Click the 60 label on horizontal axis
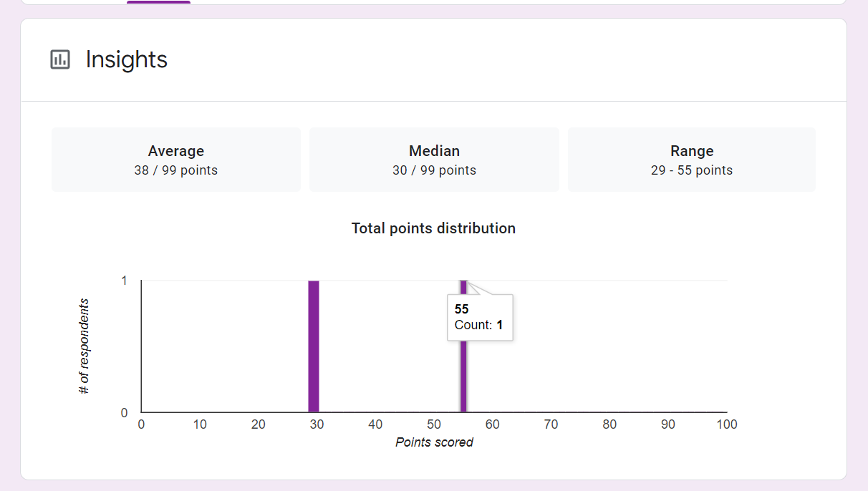 493,424
